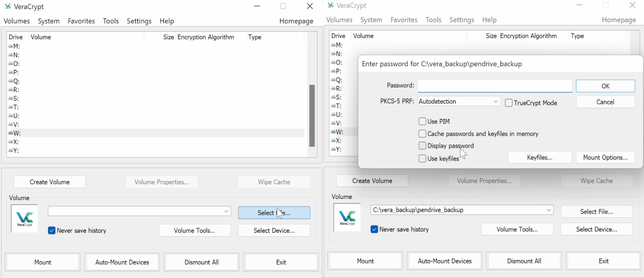
Task: Select drive R: in left VeraCrypt window
Action: [14, 90]
